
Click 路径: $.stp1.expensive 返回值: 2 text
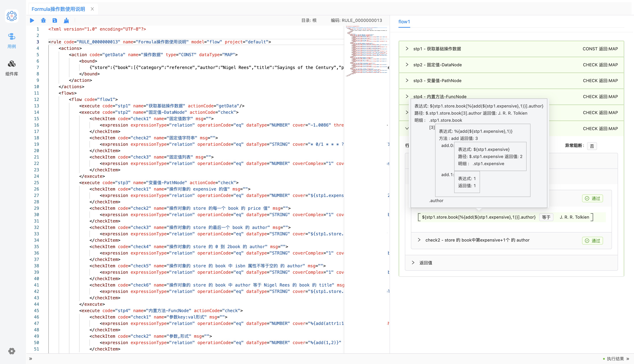pyautogui.click(x=490, y=157)
